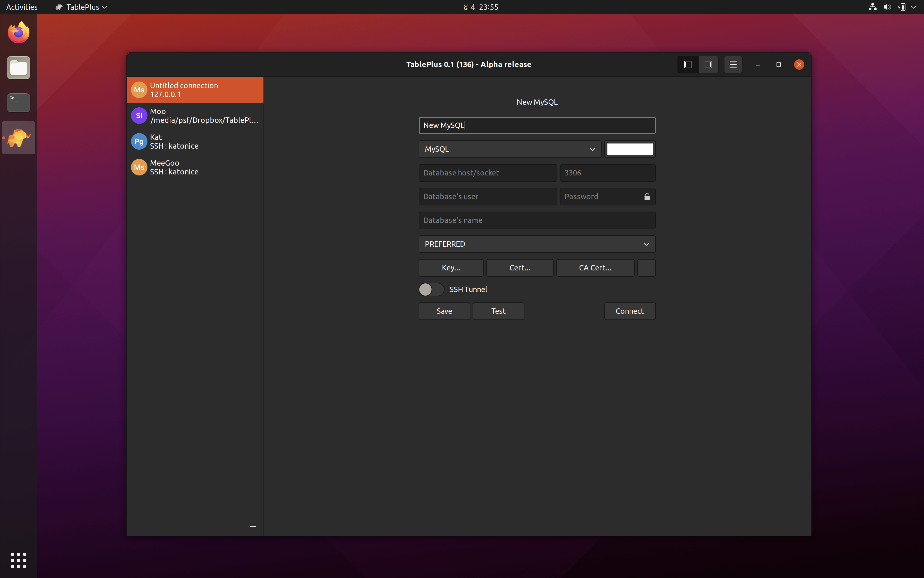
Task: Click the Connect button
Action: coord(630,311)
